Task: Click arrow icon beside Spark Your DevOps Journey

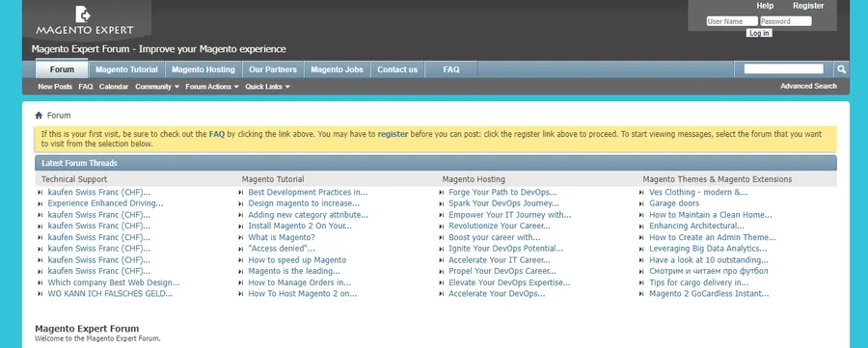Action: (441, 203)
